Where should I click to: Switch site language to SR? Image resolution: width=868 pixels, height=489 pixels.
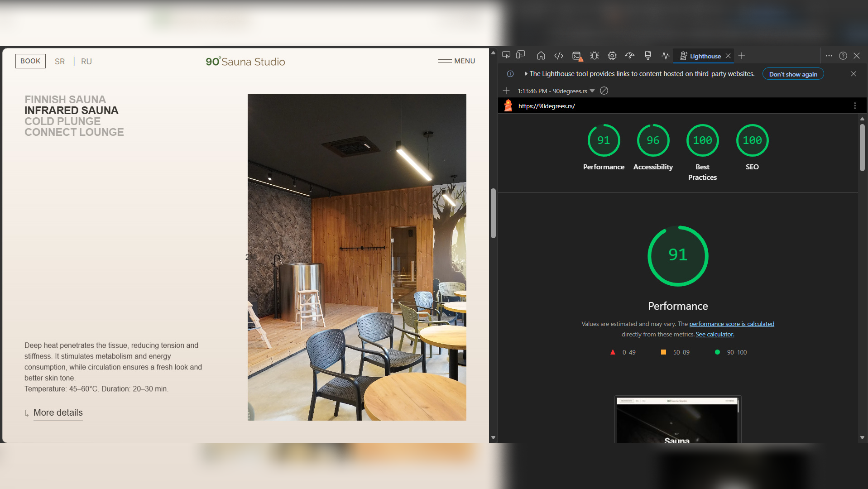(60, 61)
